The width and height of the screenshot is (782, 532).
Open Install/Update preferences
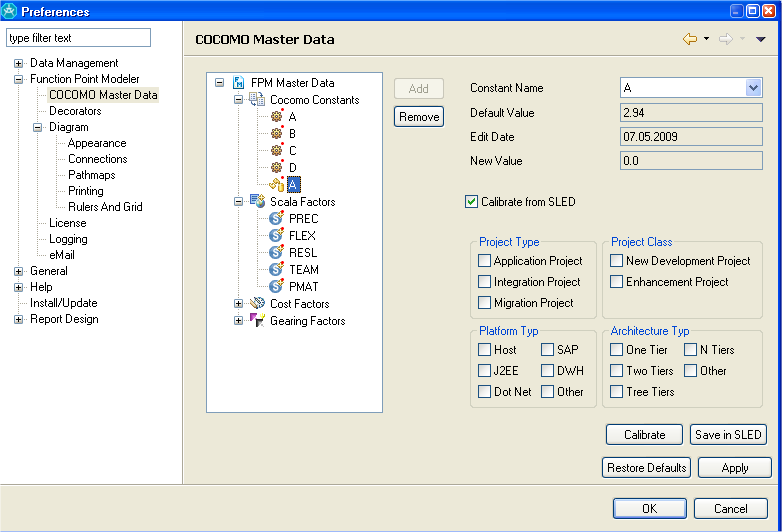point(63,303)
